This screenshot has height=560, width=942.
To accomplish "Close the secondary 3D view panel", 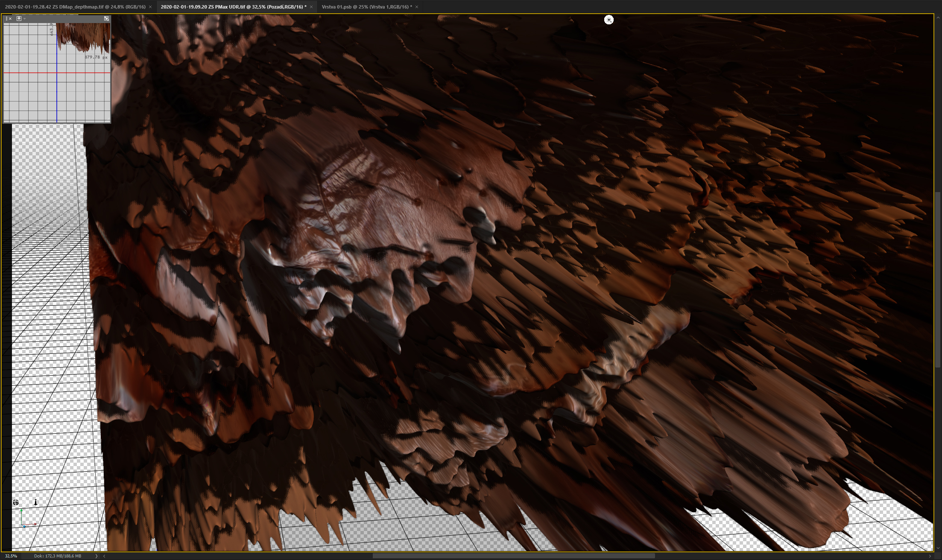I will 10,18.
